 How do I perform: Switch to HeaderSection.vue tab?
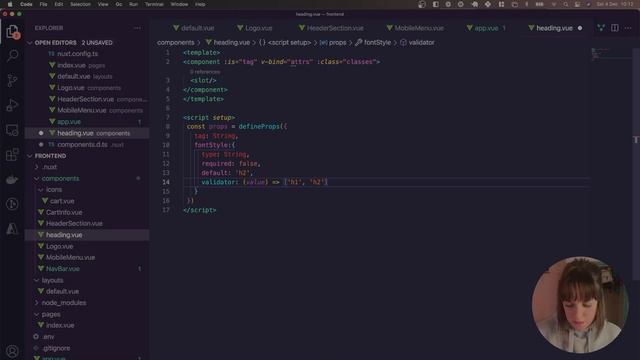click(331, 28)
